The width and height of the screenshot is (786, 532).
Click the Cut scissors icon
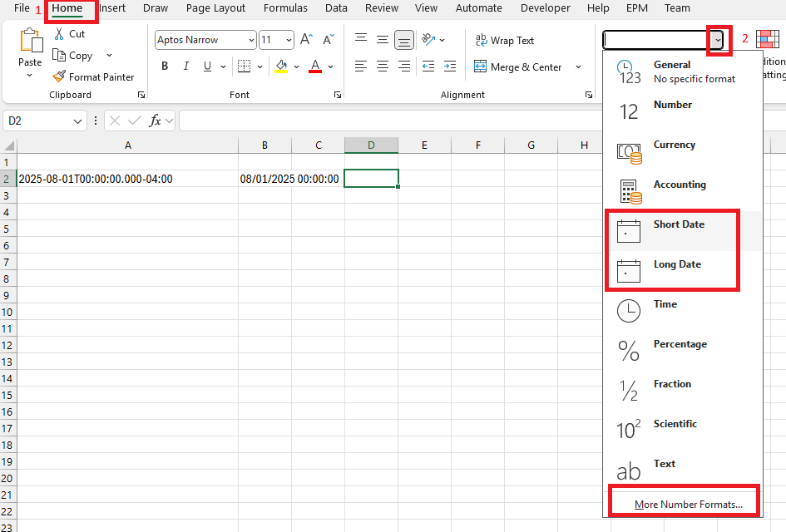[59, 34]
